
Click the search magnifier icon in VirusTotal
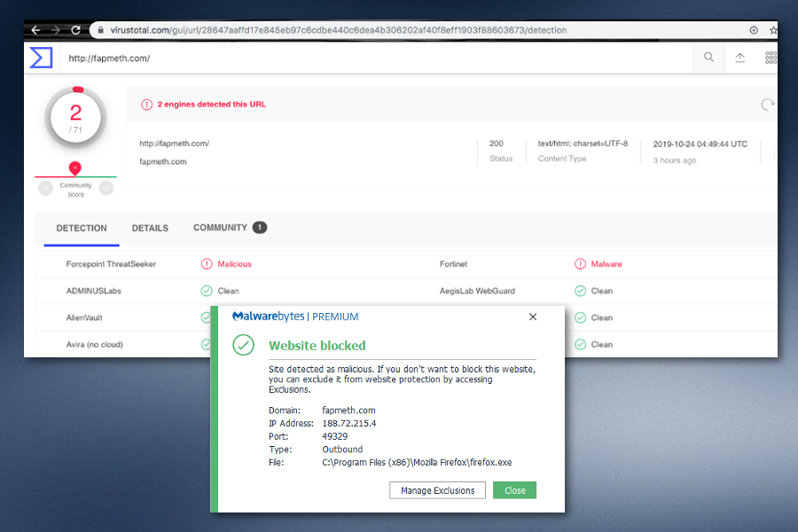pyautogui.click(x=708, y=58)
